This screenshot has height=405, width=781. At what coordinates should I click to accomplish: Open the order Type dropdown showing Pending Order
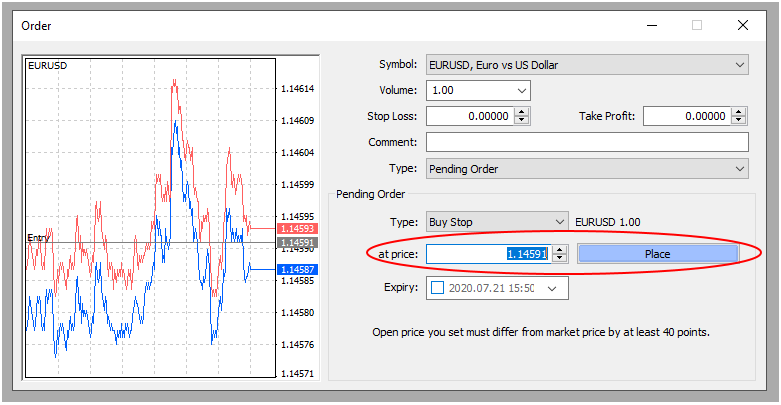pos(739,169)
